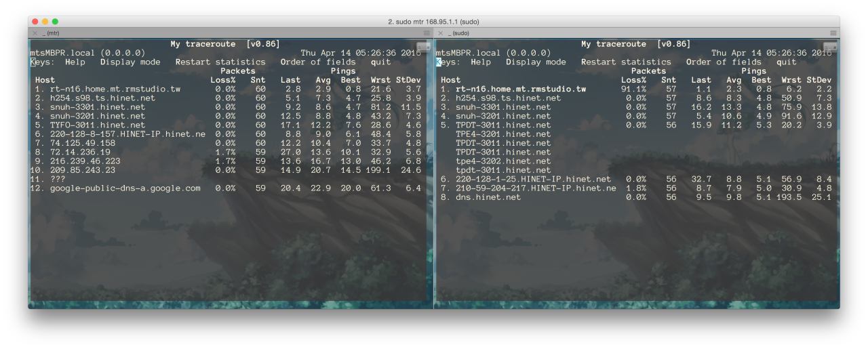Close the left (mtr) pane with its x icon
Screen dimensions: 868x349
[35, 33]
